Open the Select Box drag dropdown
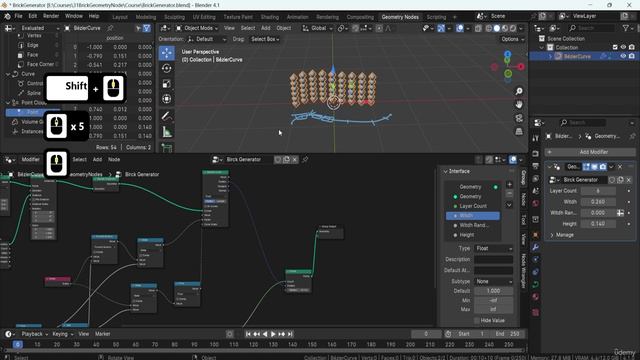Screen dimensions: 640x360 (265, 39)
